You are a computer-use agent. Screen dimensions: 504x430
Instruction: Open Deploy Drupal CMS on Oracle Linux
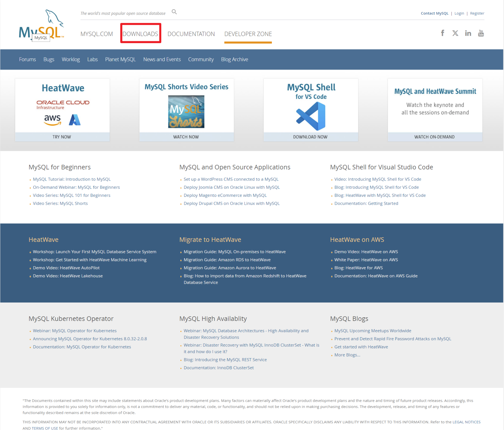232,204
